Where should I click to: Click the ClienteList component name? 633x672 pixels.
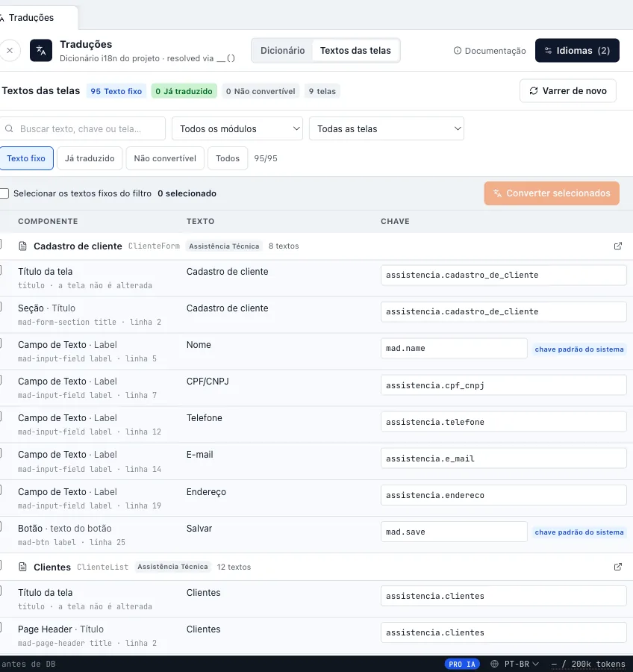[x=102, y=567]
